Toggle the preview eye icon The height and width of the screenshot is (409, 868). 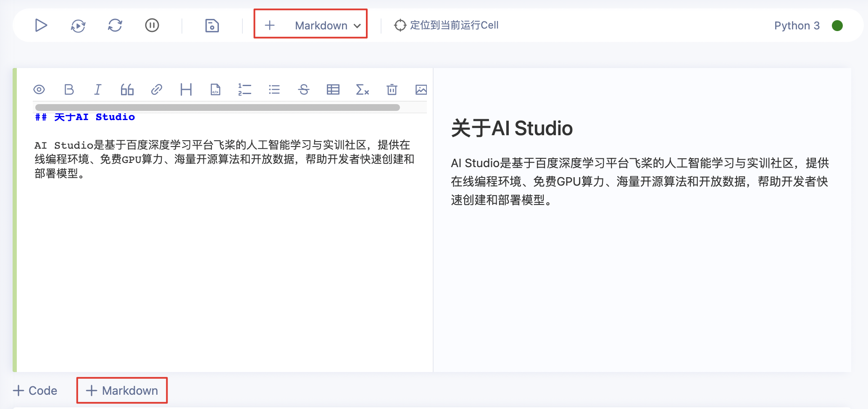tap(39, 89)
